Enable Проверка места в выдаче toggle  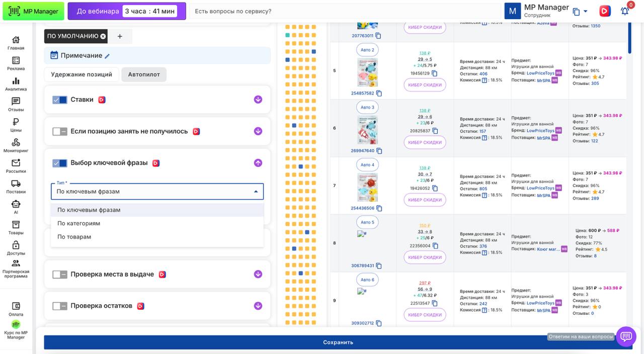pyautogui.click(x=60, y=275)
